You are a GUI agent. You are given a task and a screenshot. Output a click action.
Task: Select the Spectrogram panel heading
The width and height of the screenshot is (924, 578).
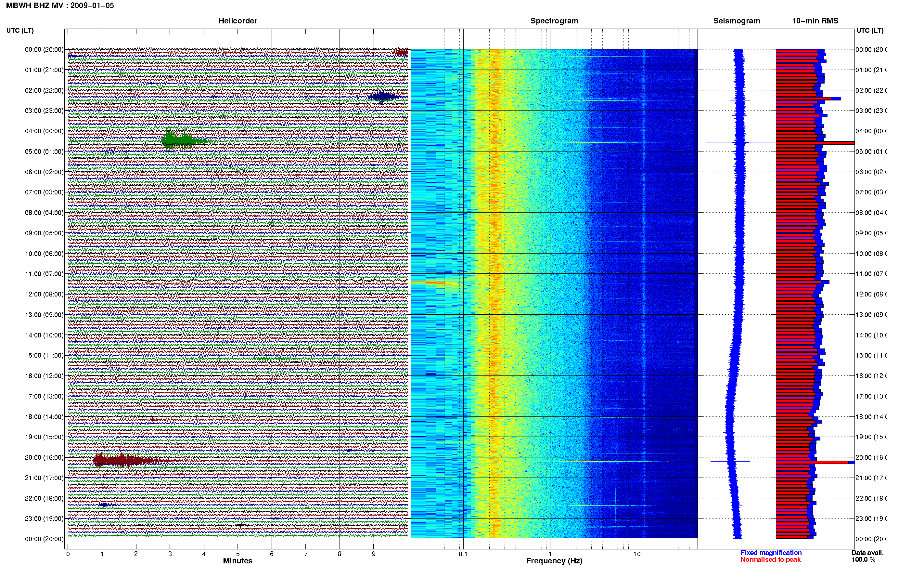(x=554, y=21)
